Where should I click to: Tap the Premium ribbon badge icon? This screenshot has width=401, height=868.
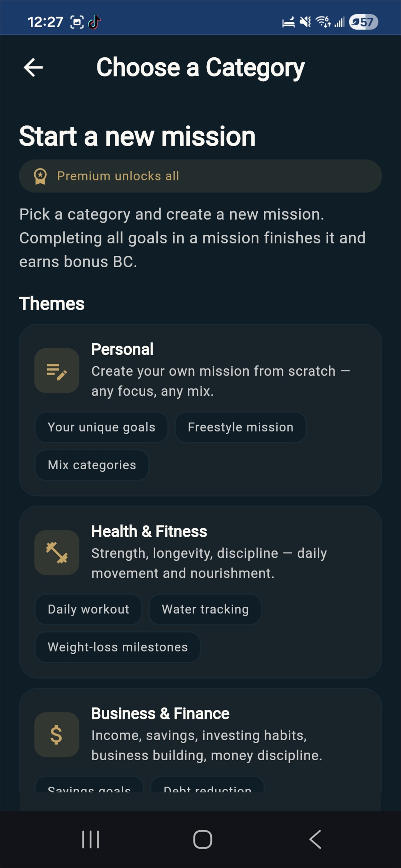point(40,176)
